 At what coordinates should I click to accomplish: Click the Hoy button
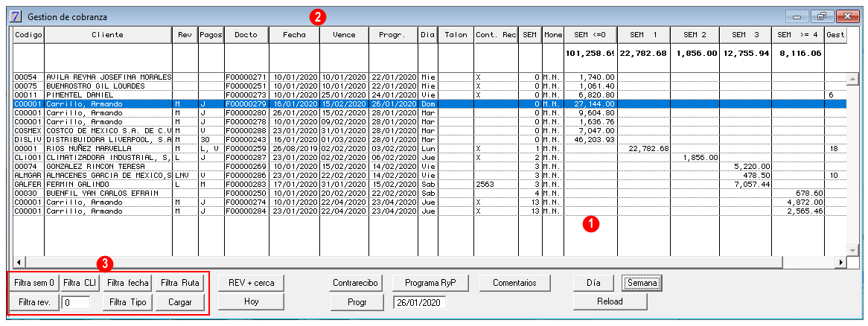[x=252, y=301]
